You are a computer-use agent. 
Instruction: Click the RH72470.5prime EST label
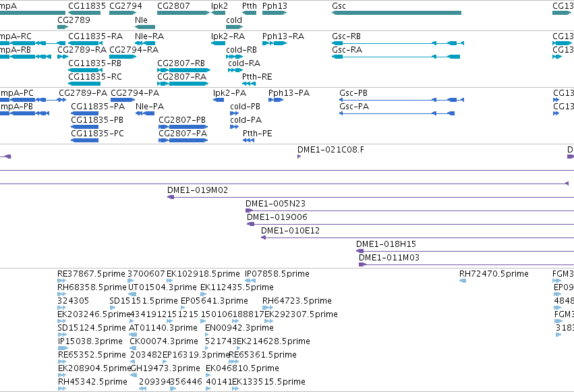tap(494, 274)
